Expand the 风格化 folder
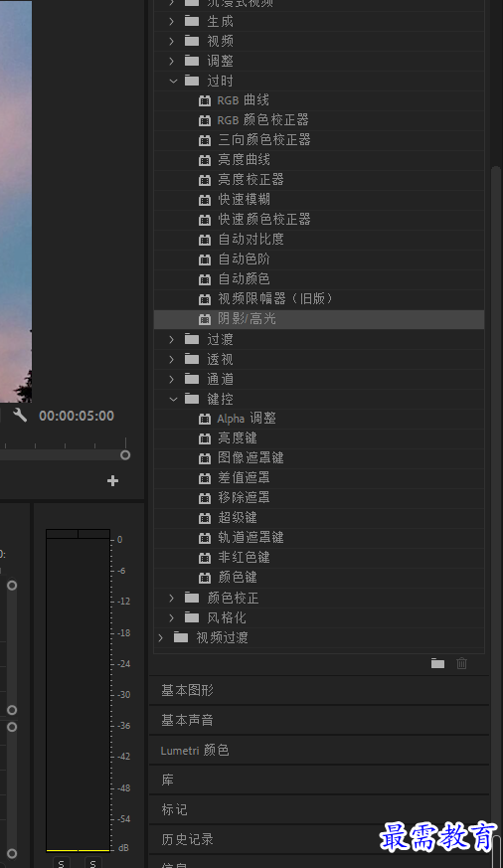The height and width of the screenshot is (868, 503). coord(172,617)
